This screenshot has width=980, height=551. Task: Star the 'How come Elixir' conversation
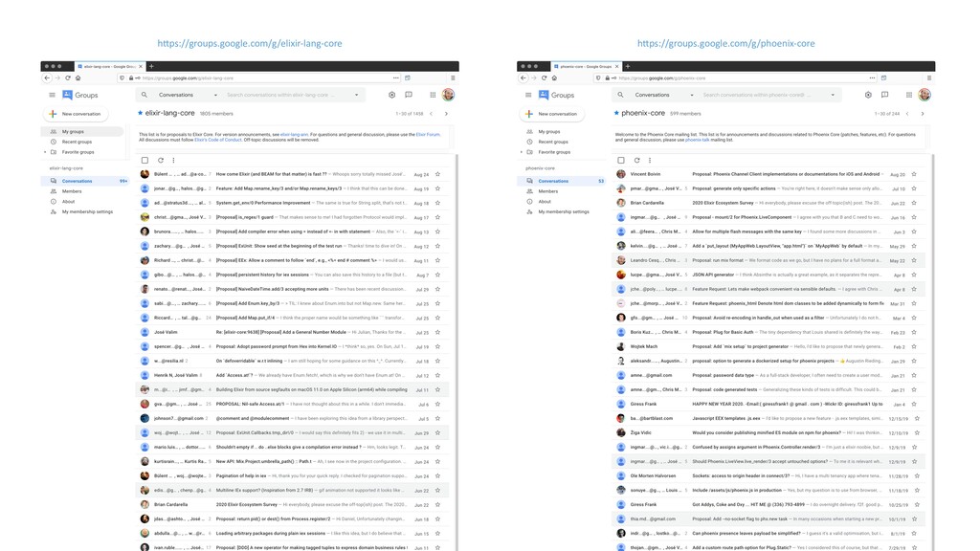click(x=437, y=174)
